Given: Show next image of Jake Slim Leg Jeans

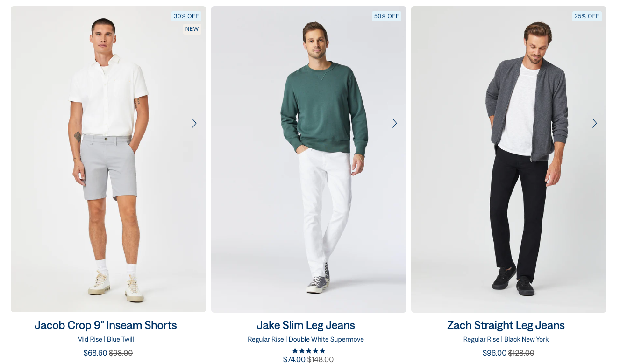Looking at the screenshot, I should [395, 123].
